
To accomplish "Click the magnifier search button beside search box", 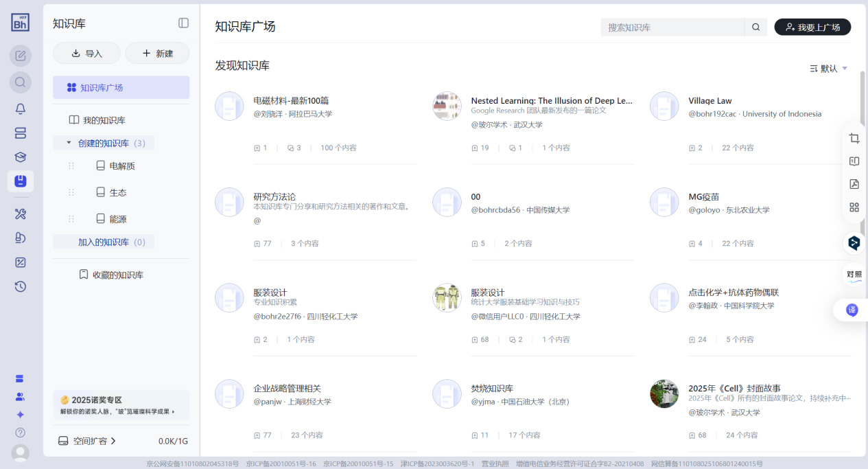I will (755, 27).
